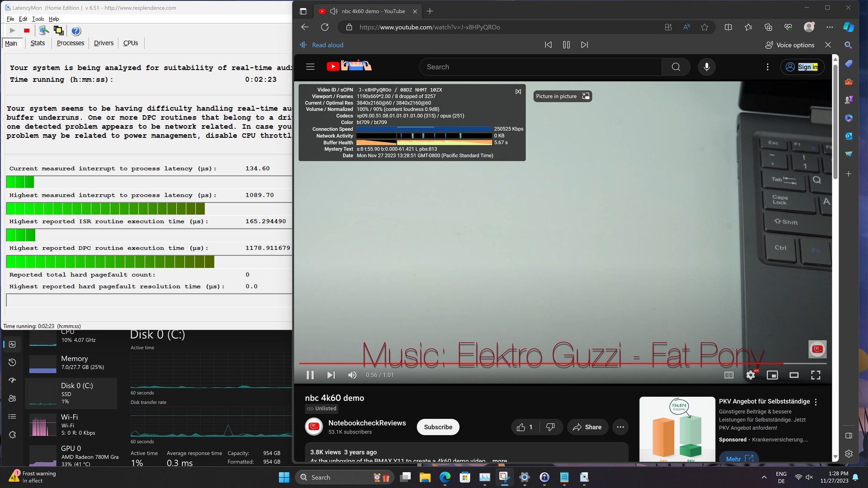Image resolution: width=868 pixels, height=488 pixels.
Task: Click the voice search microphone icon
Action: 707,67
